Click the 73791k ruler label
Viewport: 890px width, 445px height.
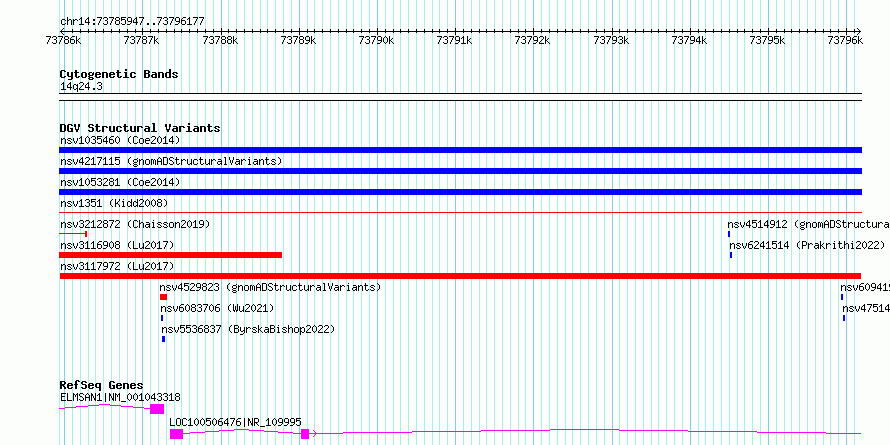[x=454, y=40]
